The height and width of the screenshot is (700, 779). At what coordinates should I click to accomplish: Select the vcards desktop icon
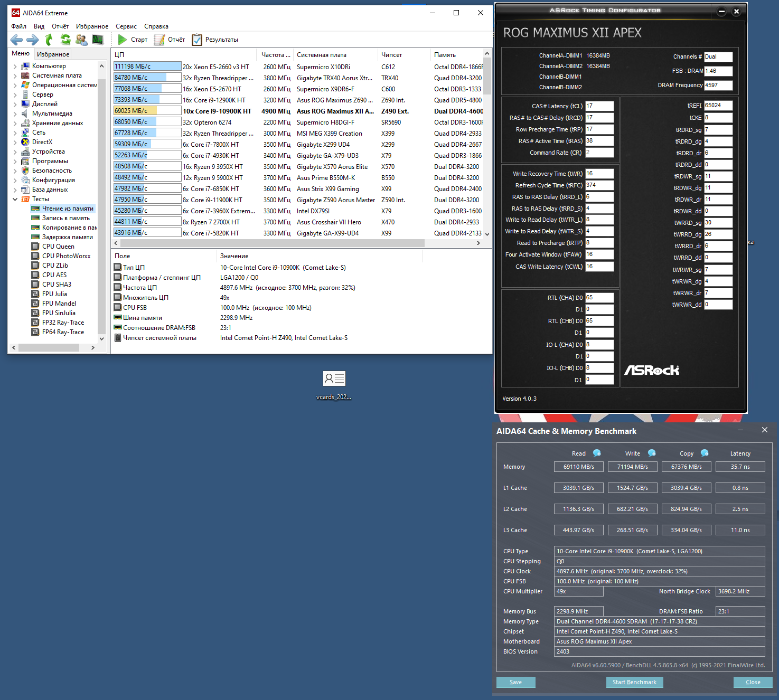(334, 385)
